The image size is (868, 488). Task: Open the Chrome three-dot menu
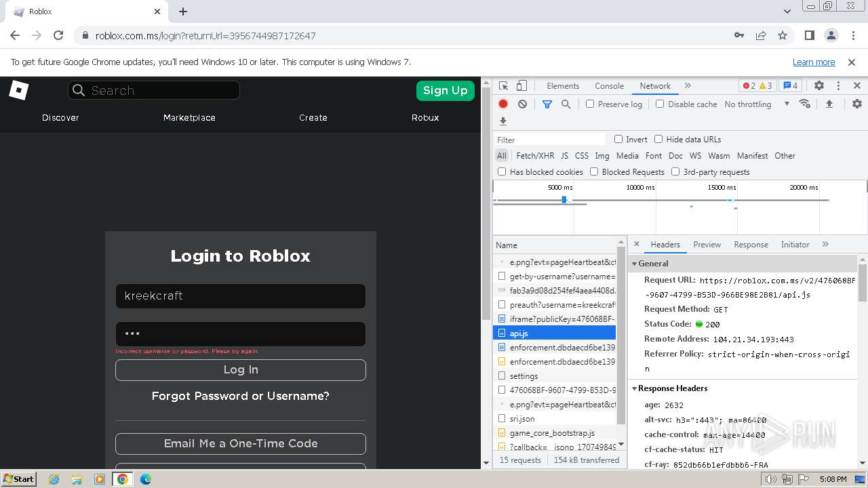coord(852,35)
